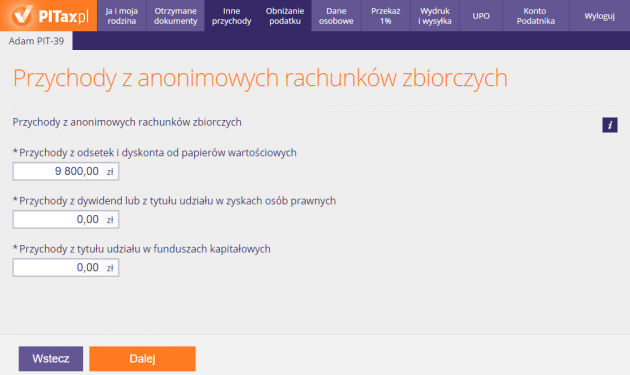Click the interest and discount income field
The image size is (630, 375).
coord(66,171)
